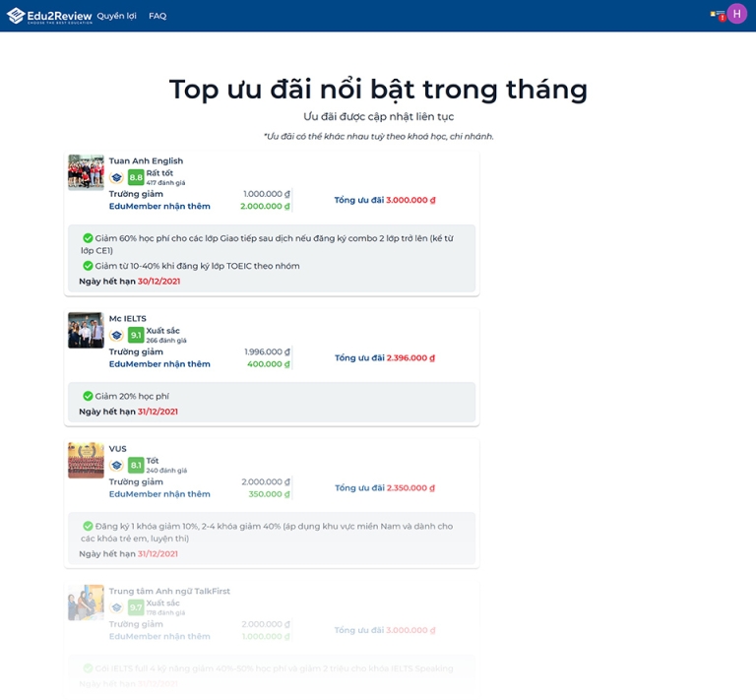Screen dimensions: 756x700
Task: Click the Giảm 20% học phí offer text
Action: [x=132, y=397]
